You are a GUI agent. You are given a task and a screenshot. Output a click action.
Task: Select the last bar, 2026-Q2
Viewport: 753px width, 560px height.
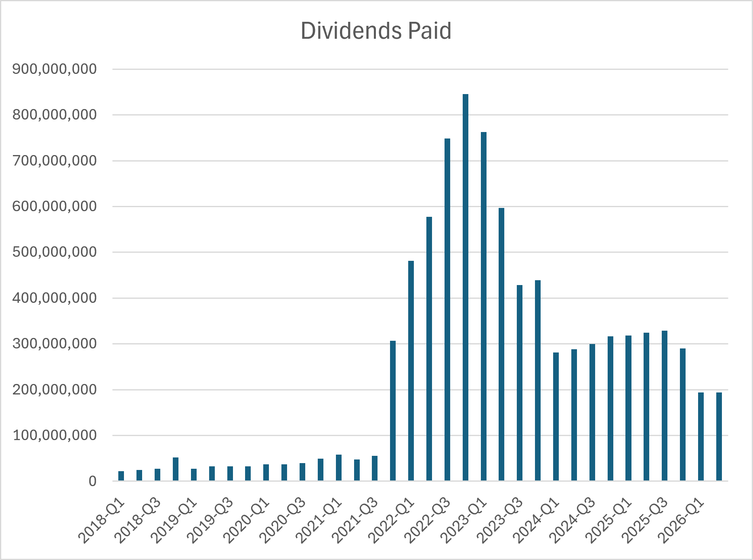coord(719,437)
